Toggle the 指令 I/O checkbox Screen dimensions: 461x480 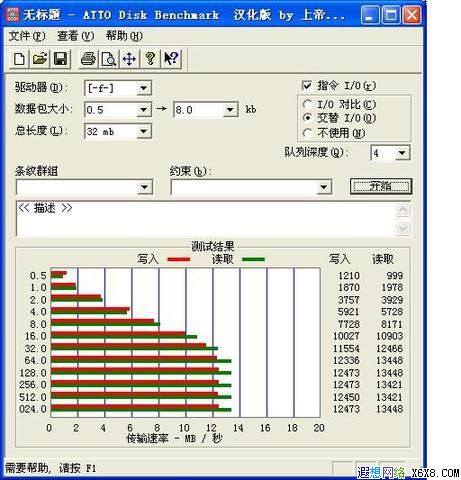coord(307,85)
